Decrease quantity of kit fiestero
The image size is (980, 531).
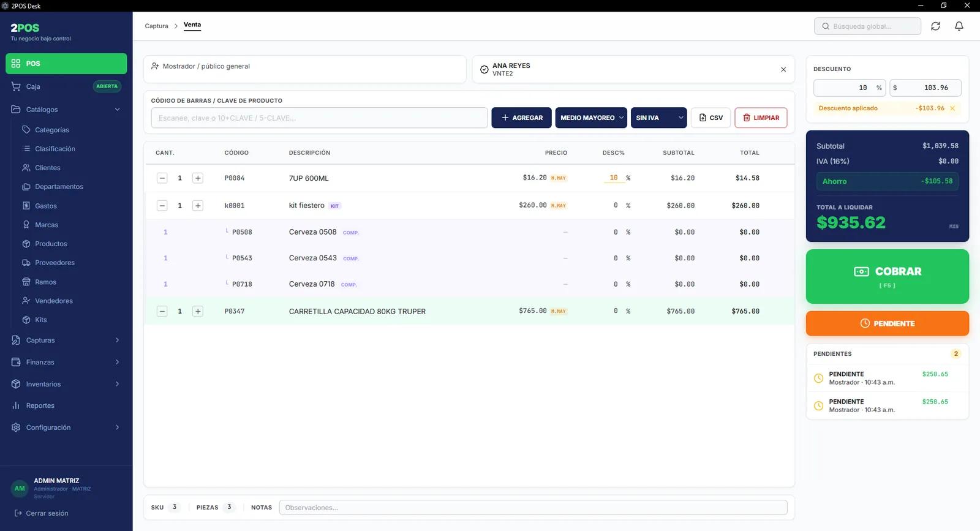click(x=162, y=206)
